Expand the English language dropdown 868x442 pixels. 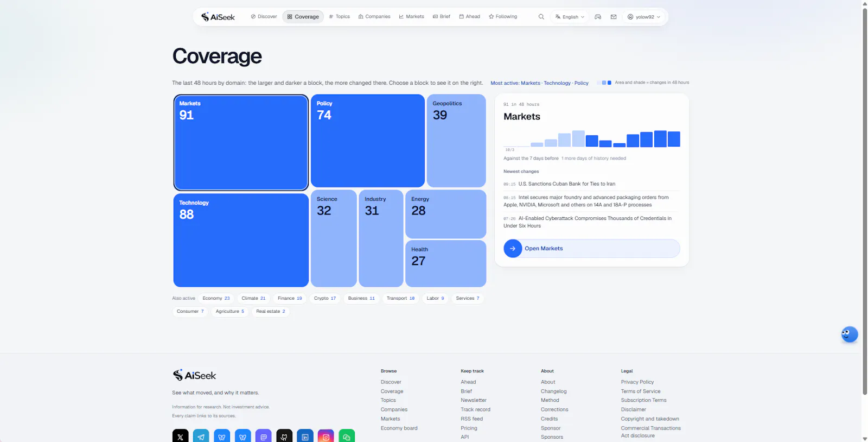tap(570, 17)
